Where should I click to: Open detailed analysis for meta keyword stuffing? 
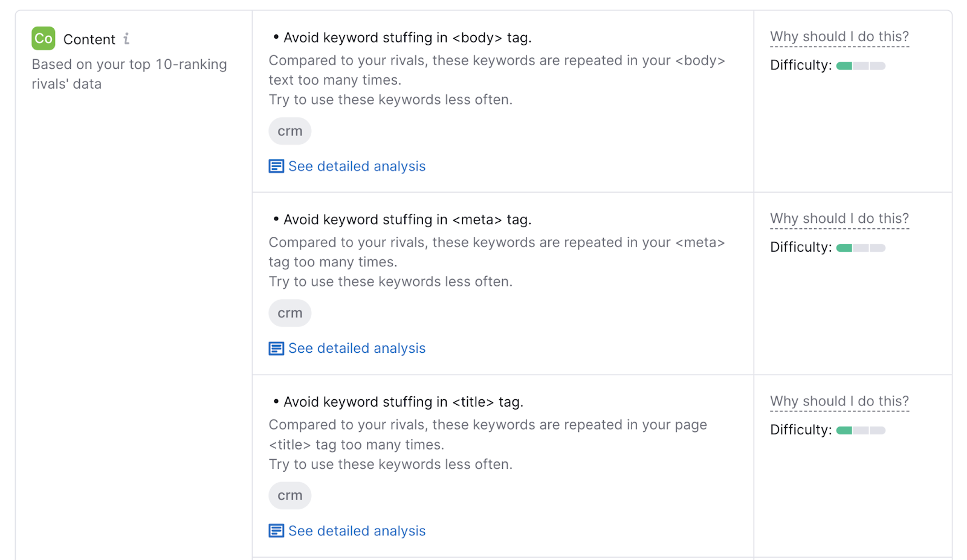(x=357, y=348)
